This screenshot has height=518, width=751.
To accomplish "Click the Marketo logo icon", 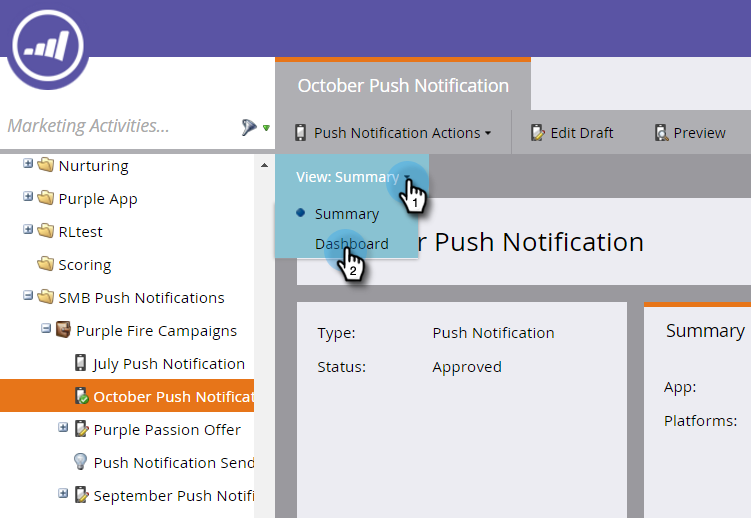I will click(x=48, y=46).
